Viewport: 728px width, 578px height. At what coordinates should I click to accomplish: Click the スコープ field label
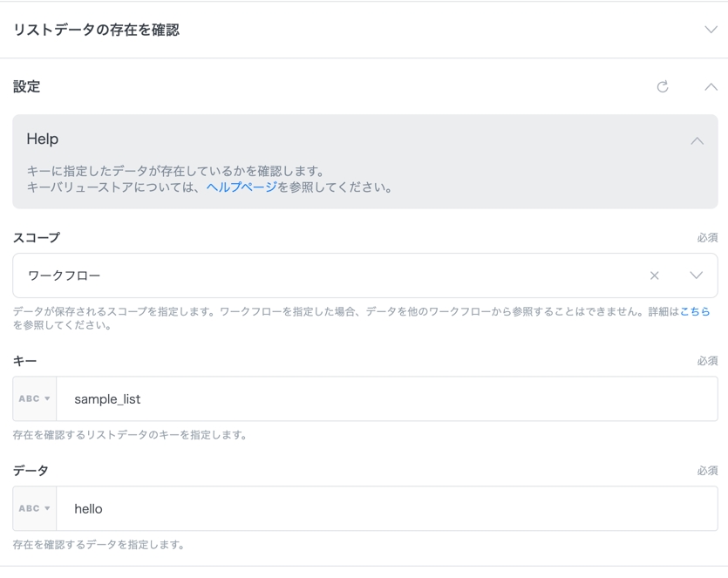click(37, 237)
